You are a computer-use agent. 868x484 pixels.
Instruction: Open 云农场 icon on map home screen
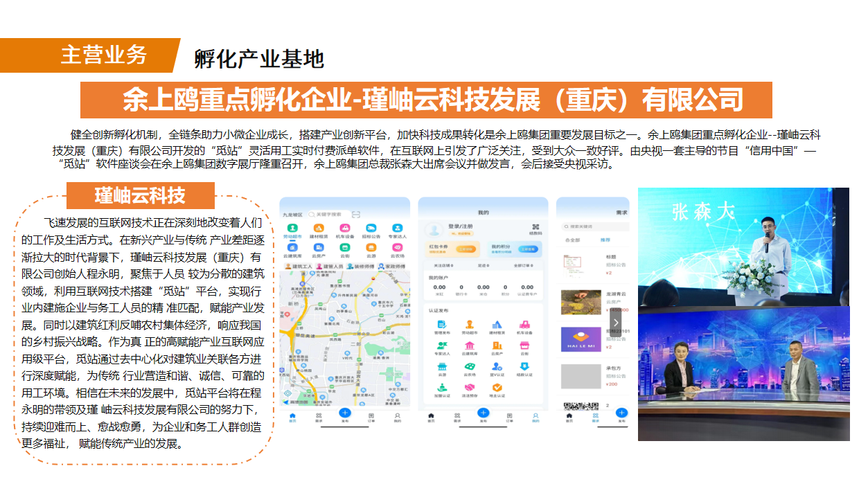(398, 247)
